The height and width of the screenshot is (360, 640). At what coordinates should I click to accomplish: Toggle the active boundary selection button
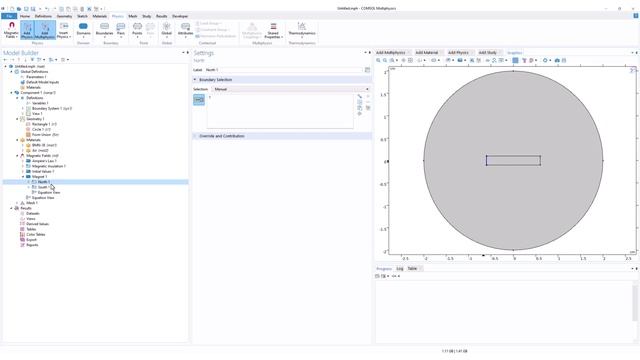click(x=199, y=100)
